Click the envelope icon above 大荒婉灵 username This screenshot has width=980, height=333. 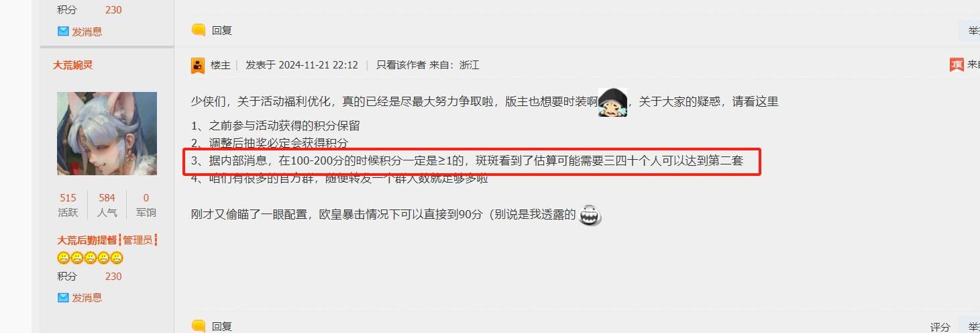pos(63,32)
